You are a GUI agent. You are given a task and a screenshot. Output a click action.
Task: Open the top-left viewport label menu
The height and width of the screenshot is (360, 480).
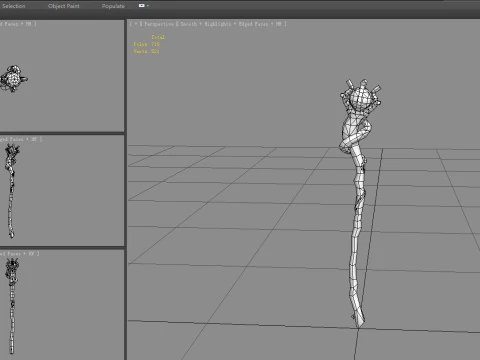17,24
